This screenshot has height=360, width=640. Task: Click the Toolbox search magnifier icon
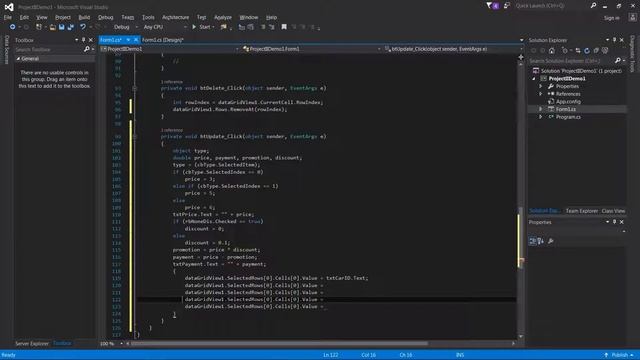(x=87, y=49)
